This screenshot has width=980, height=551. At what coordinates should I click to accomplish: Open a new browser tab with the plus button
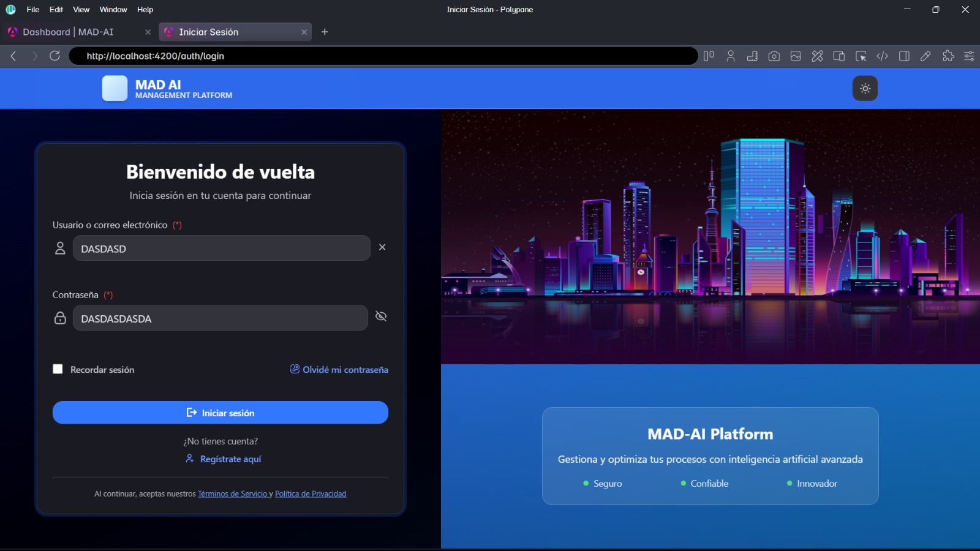[325, 32]
